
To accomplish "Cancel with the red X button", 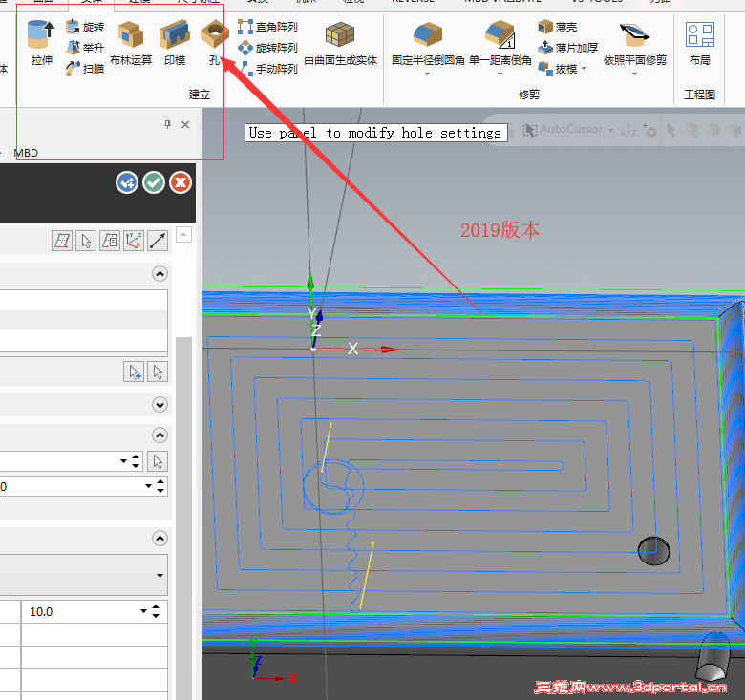I will (x=181, y=182).
